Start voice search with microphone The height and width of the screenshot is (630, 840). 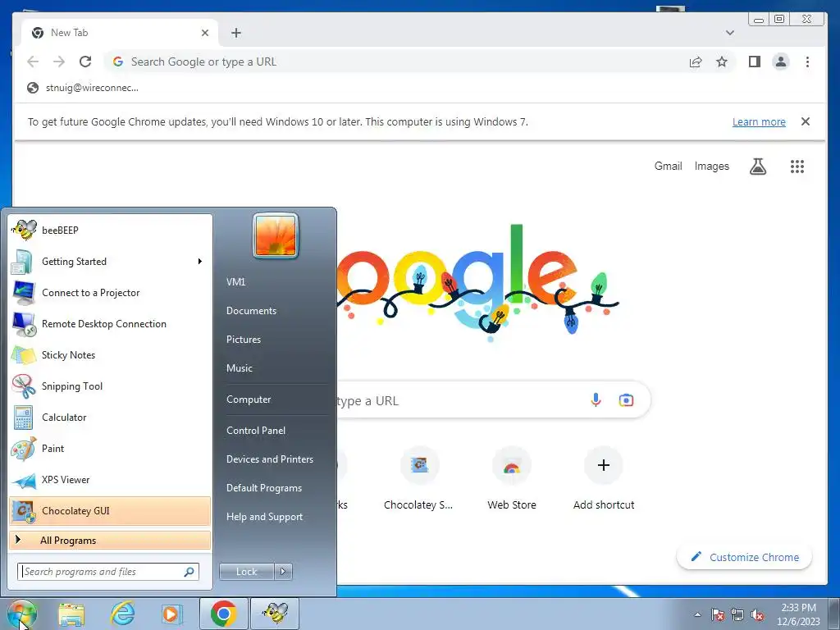[596, 400]
